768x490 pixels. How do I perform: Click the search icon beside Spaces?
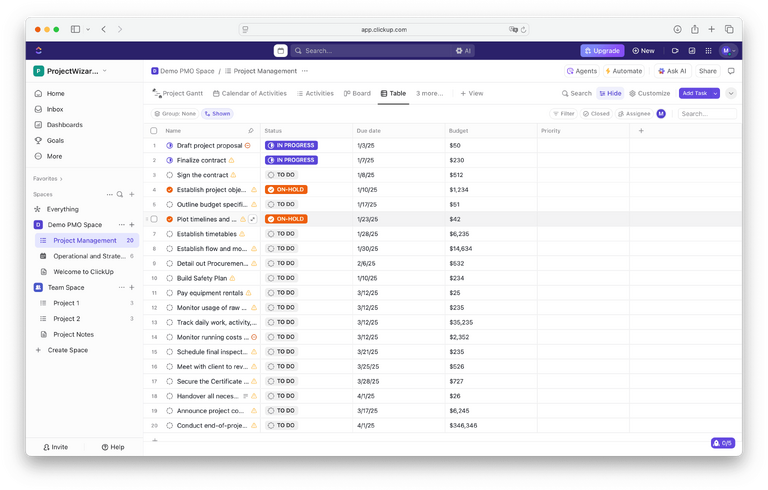click(x=119, y=194)
